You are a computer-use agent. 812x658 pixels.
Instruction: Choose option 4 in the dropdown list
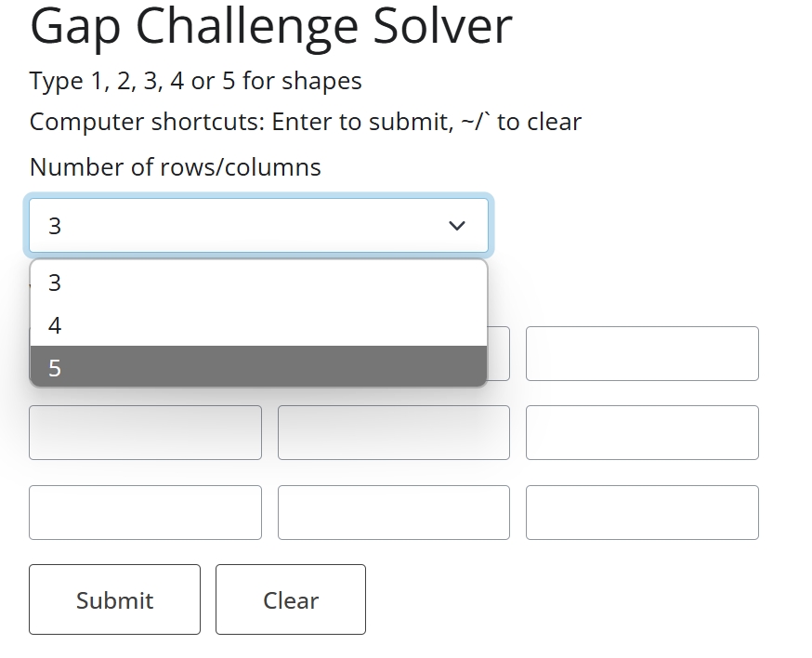pyautogui.click(x=258, y=325)
